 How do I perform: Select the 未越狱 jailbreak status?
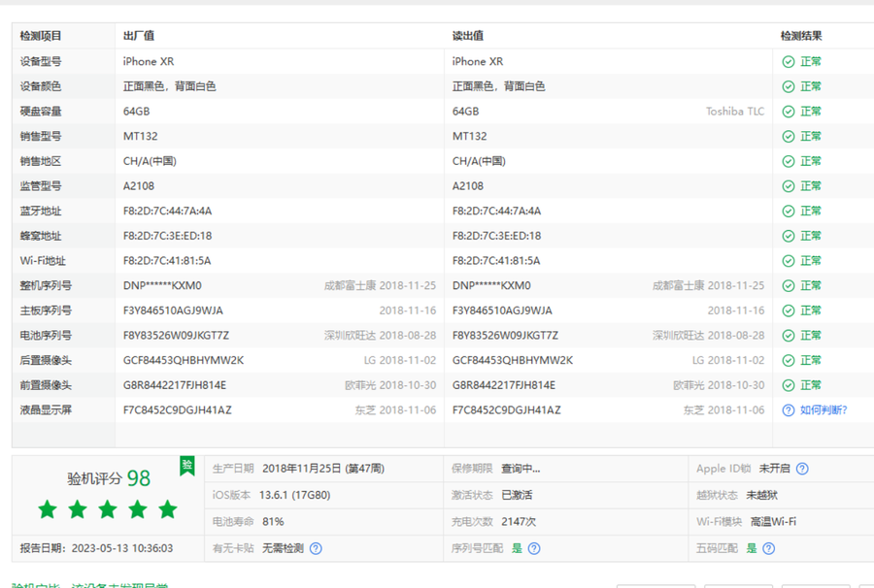click(762, 495)
